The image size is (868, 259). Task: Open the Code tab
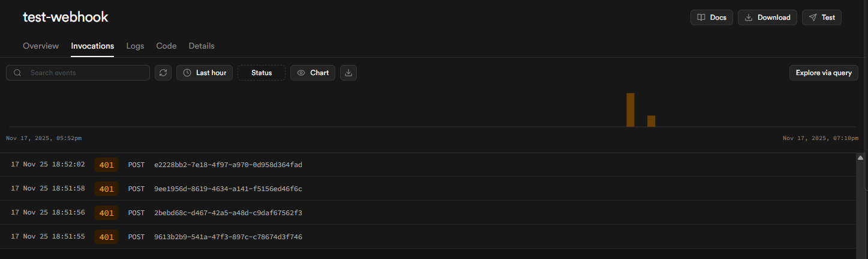[166, 46]
